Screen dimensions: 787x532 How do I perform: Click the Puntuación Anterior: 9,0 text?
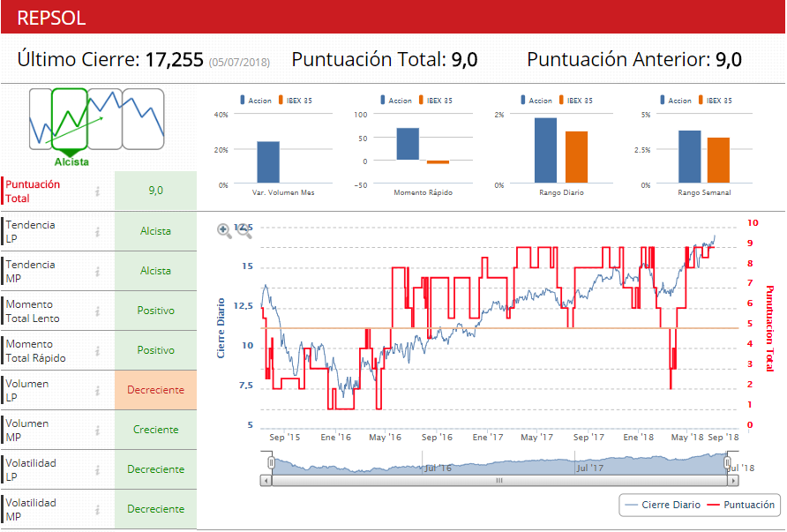point(634,60)
